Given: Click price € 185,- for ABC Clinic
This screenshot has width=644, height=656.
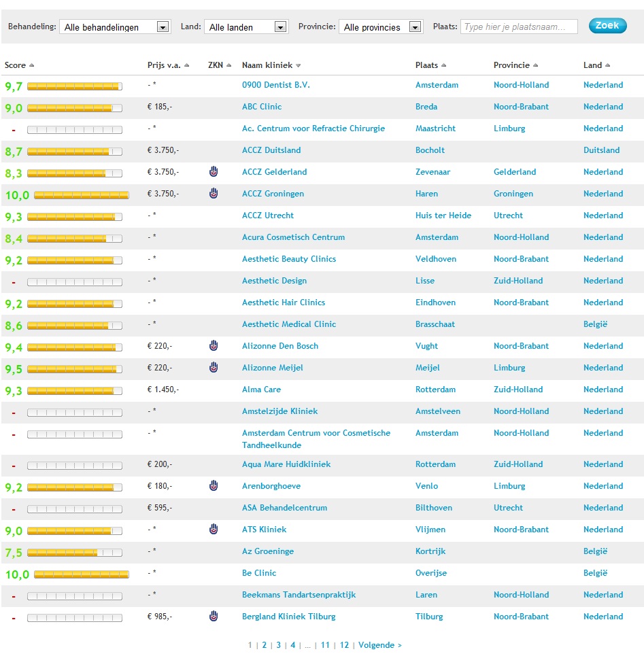Looking at the screenshot, I should [x=159, y=107].
